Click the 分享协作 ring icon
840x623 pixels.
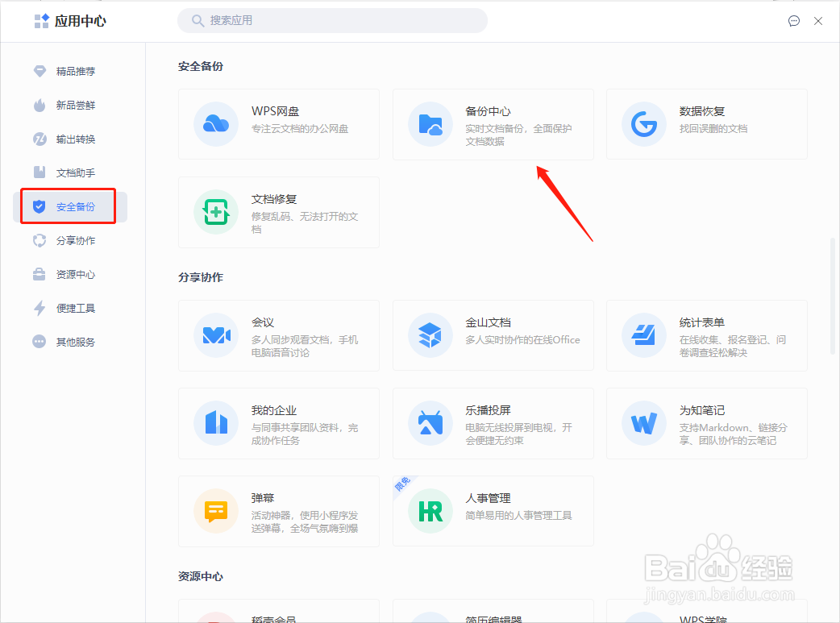[40, 240]
